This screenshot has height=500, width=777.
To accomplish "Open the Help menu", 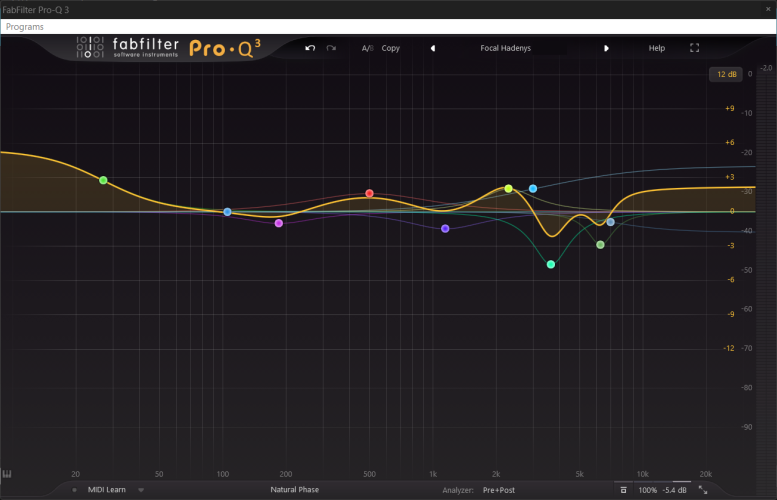I will (657, 48).
